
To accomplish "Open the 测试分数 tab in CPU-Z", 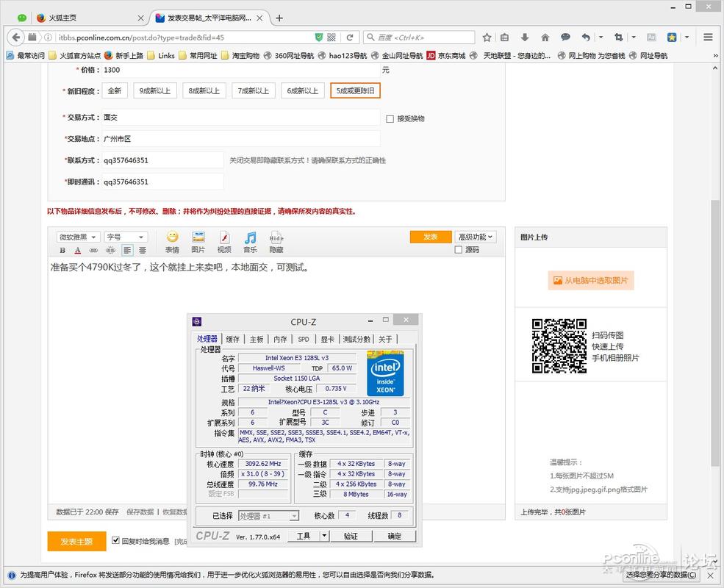I will point(356,340).
